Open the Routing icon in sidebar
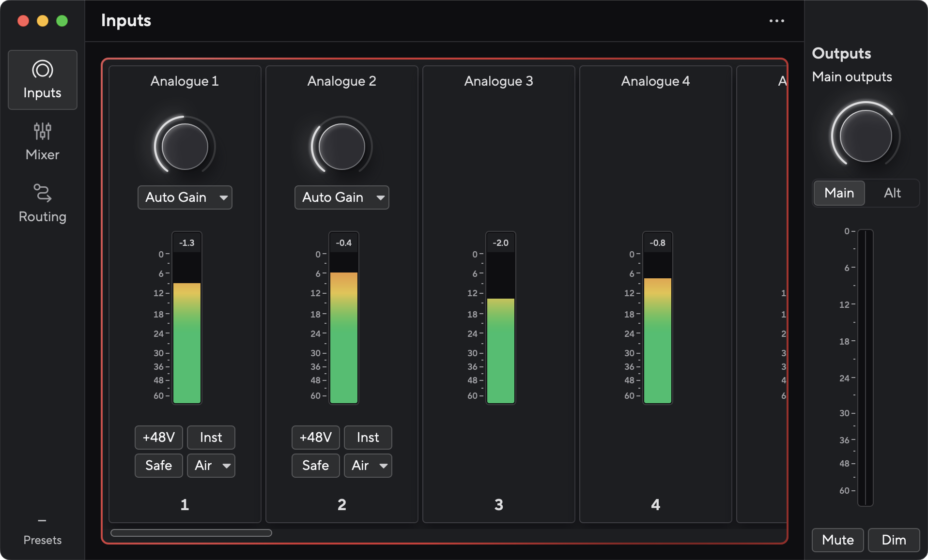This screenshot has width=928, height=560. tap(43, 193)
